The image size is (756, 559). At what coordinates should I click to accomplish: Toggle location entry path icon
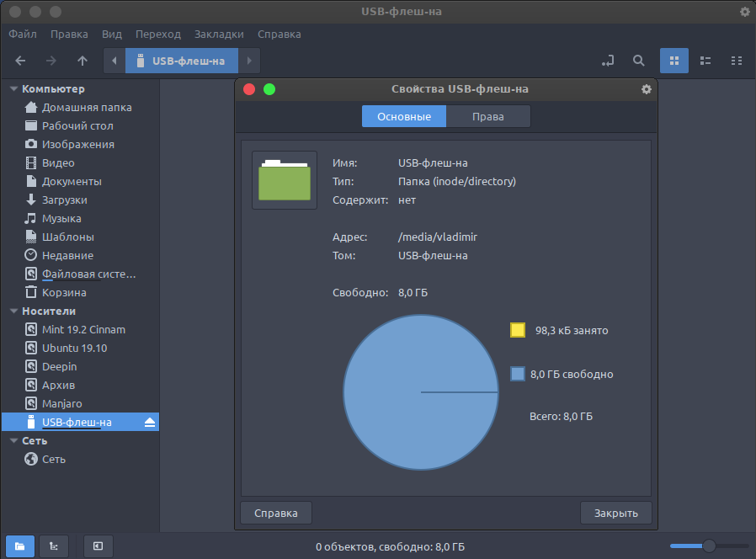pos(608,61)
